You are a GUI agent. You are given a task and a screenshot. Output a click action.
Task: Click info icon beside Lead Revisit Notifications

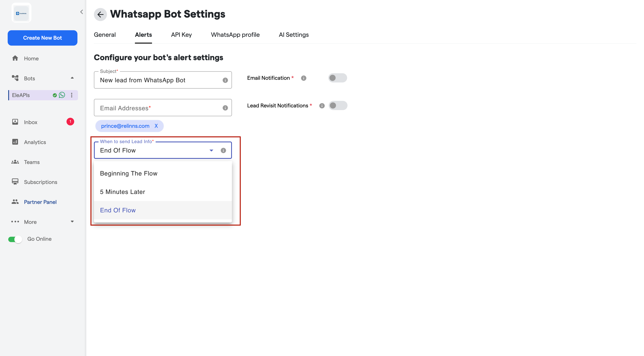[x=322, y=106]
